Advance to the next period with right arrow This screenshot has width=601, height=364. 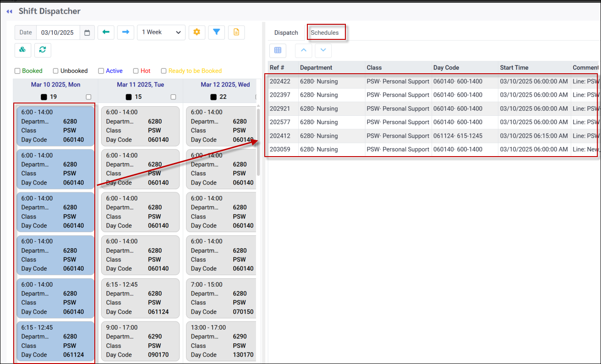coord(126,33)
